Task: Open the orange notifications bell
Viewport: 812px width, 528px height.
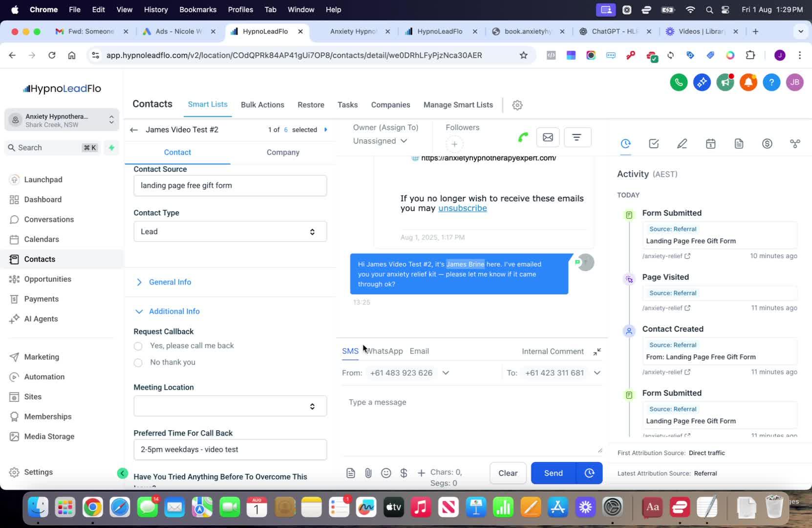Action: [x=748, y=83]
